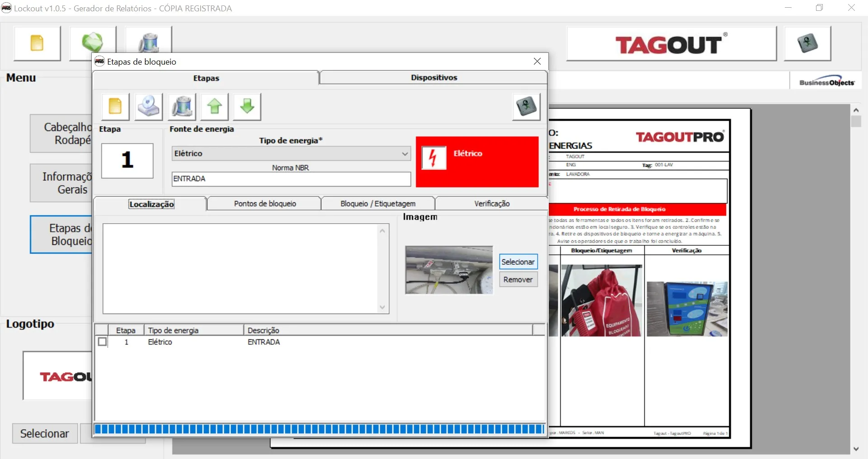This screenshot has width=868, height=459.
Task: Click the Selecionar image button in dialog
Action: coord(518,262)
